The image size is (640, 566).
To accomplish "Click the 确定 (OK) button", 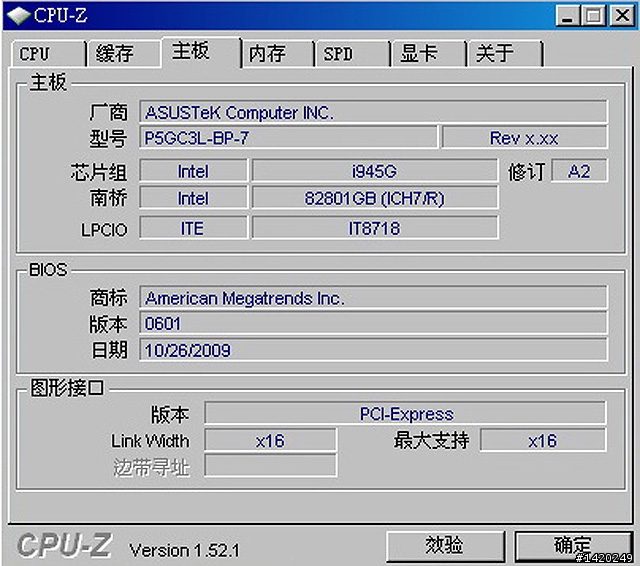I will (x=573, y=546).
